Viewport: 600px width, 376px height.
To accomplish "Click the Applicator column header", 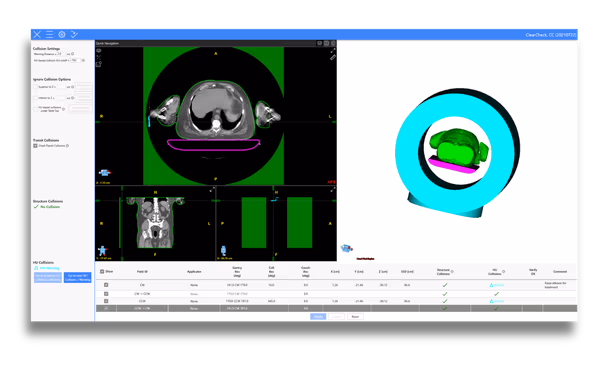I will 194,272.
